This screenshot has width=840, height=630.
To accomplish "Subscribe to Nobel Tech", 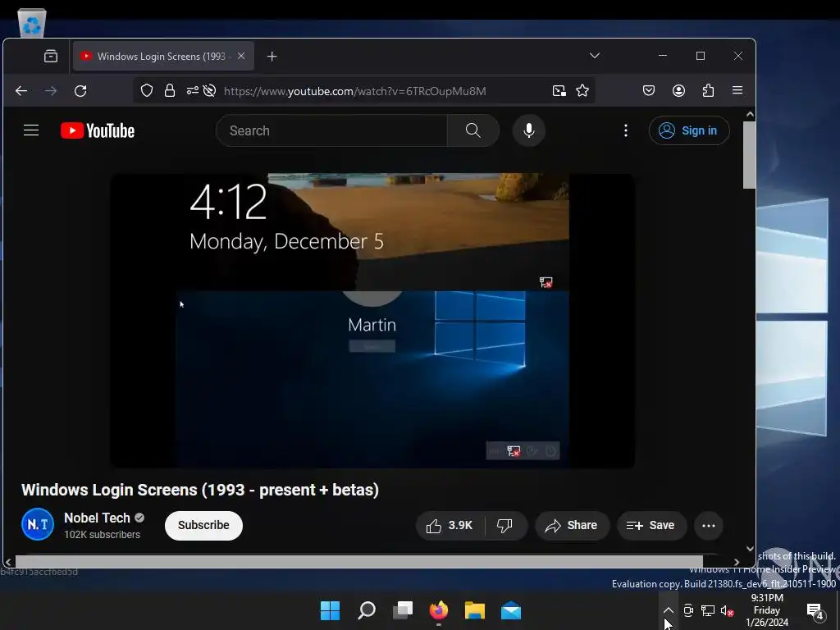I will pos(203,526).
